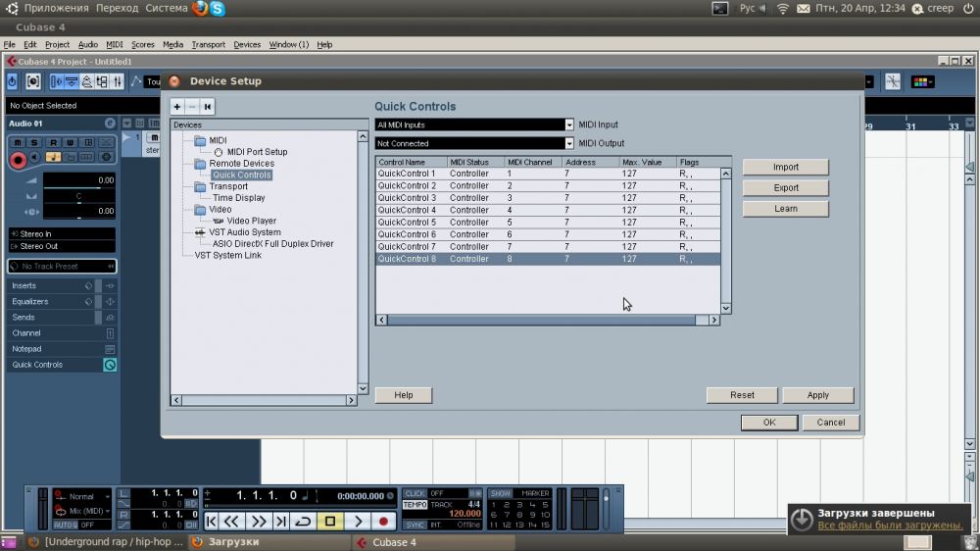Open the Stereo In input routing
The width and height of the screenshot is (980, 551).
point(62,234)
